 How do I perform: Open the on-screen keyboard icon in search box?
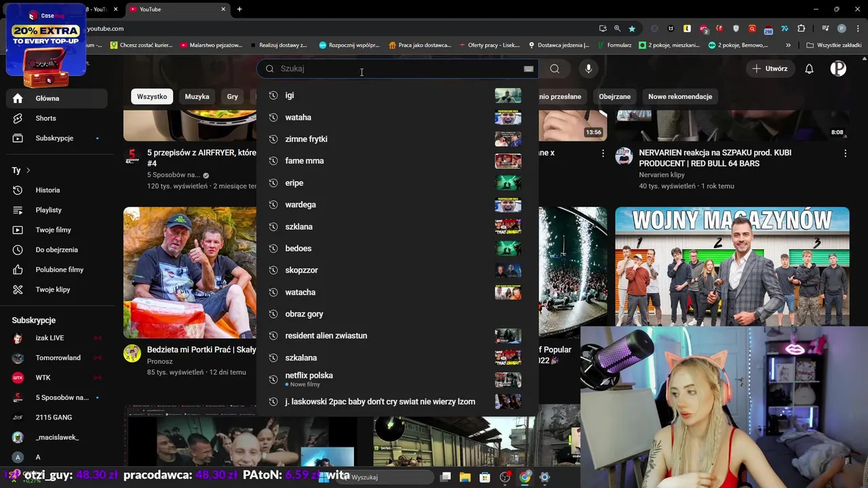[528, 68]
